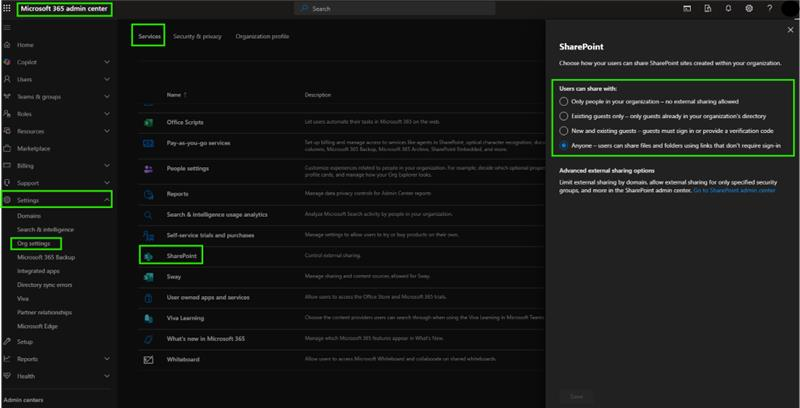Click the Home icon in sidebar
The image size is (800, 408).
7,45
